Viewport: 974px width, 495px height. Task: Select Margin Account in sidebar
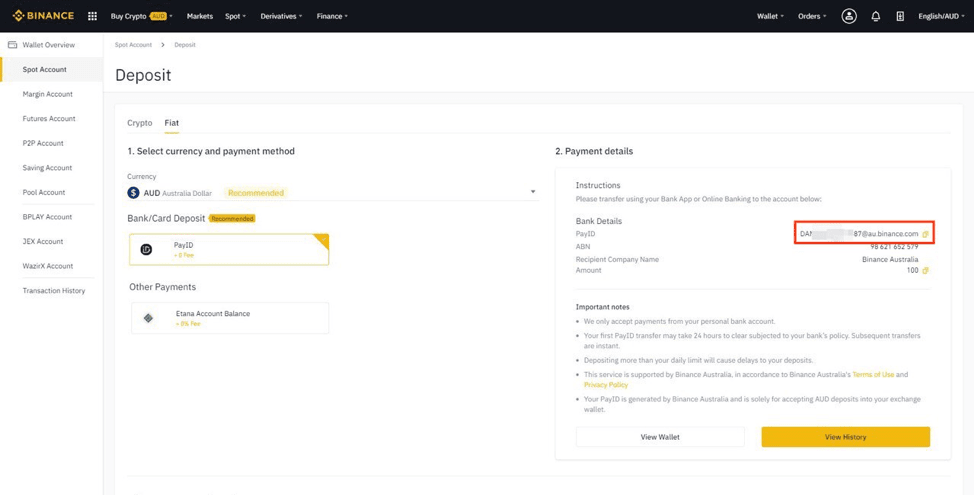(47, 94)
